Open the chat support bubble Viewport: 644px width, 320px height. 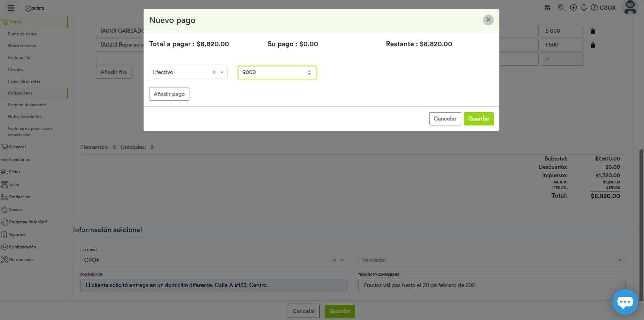pos(625,302)
